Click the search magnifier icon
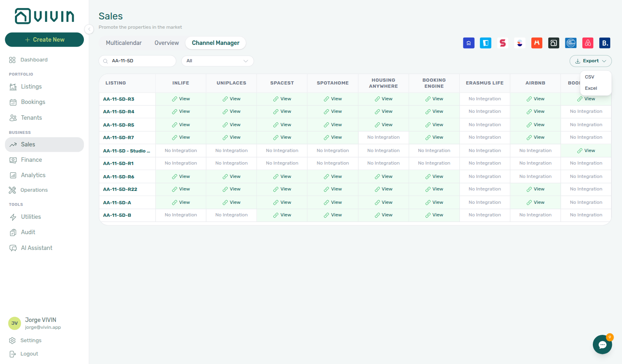The height and width of the screenshot is (364, 622). (105, 61)
